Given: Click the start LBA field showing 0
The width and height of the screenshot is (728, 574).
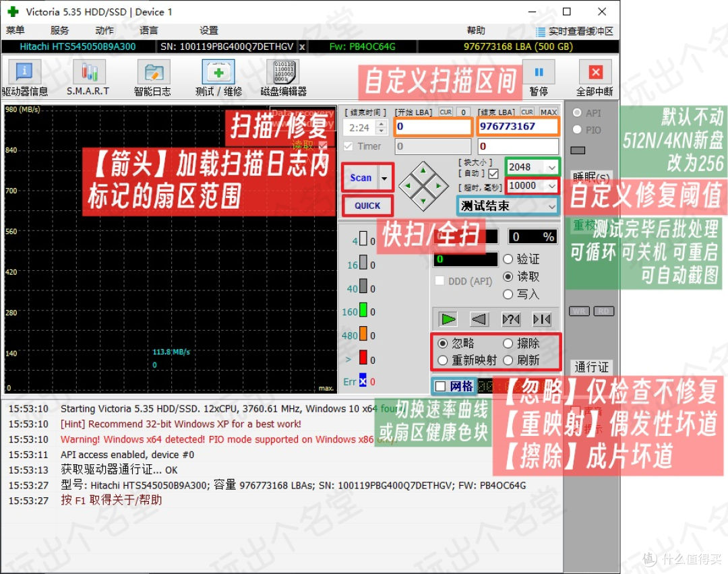Looking at the screenshot, I should point(433,127).
